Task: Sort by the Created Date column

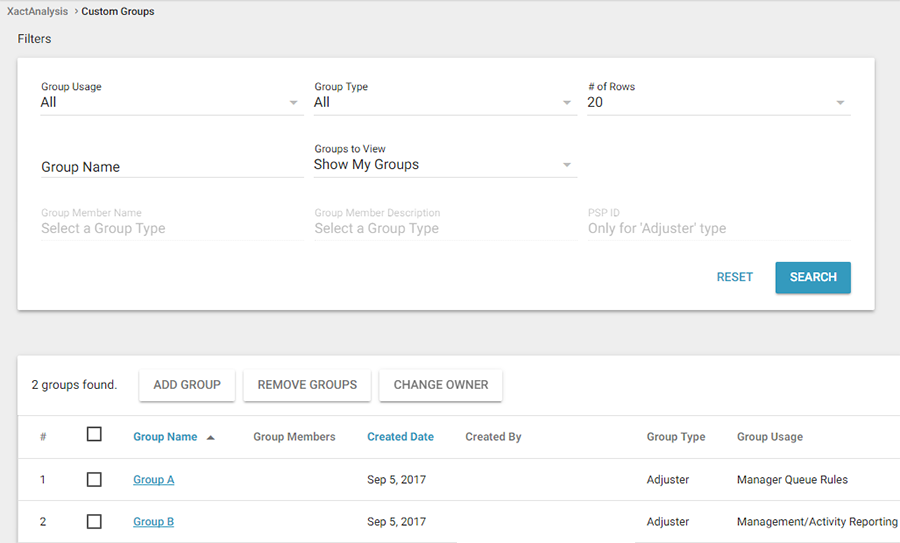Action: point(400,437)
